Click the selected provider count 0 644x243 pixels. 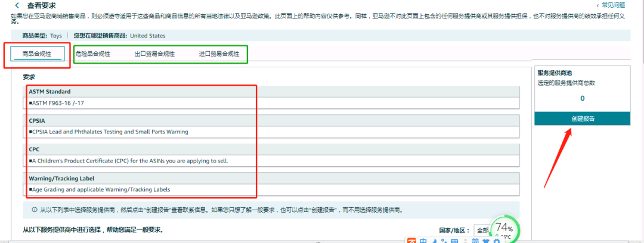pyautogui.click(x=583, y=98)
